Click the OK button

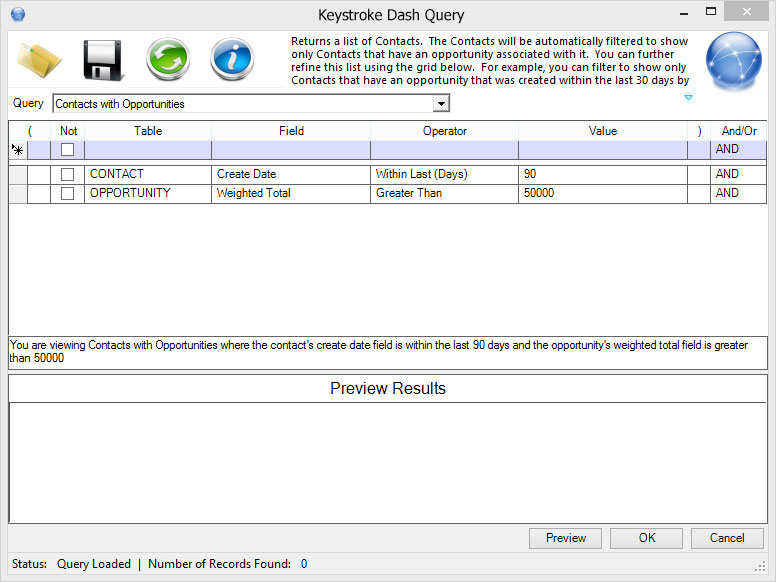tap(646, 538)
